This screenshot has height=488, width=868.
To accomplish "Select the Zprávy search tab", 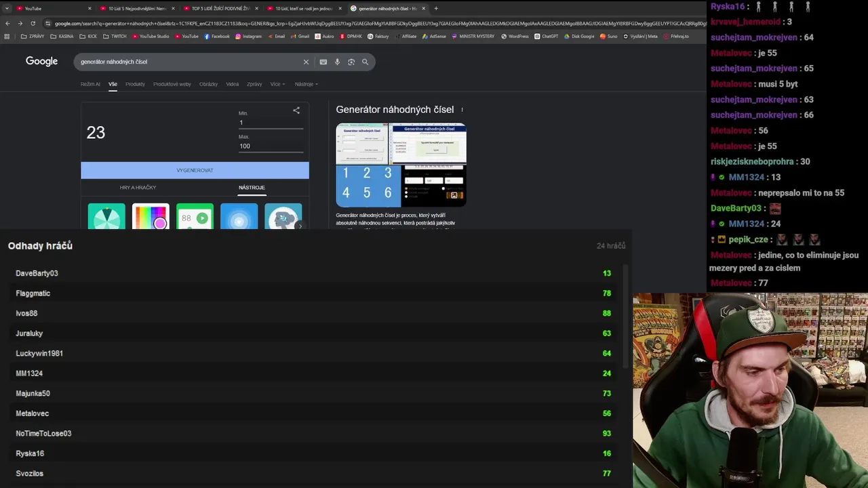I will point(254,84).
